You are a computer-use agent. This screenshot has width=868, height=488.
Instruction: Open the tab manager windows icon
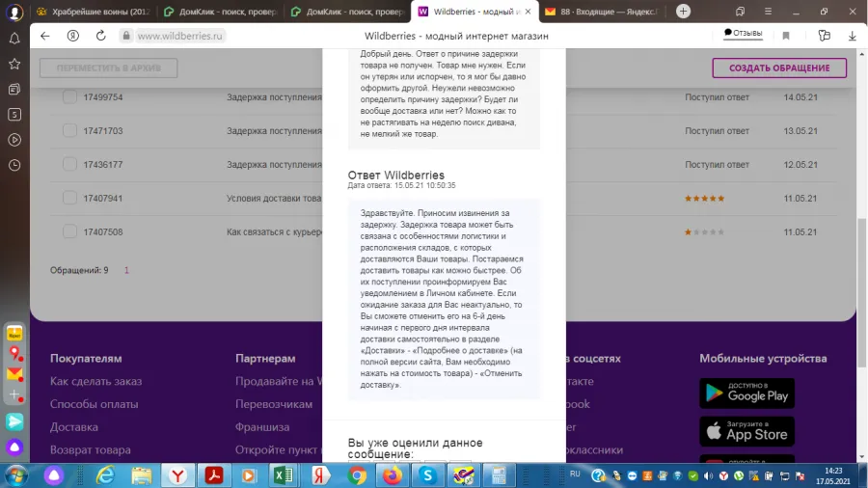tap(740, 11)
